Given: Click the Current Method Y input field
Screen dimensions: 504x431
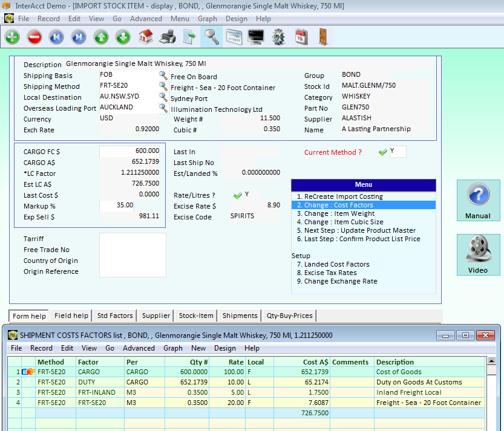Looking at the screenshot, I should (x=398, y=152).
